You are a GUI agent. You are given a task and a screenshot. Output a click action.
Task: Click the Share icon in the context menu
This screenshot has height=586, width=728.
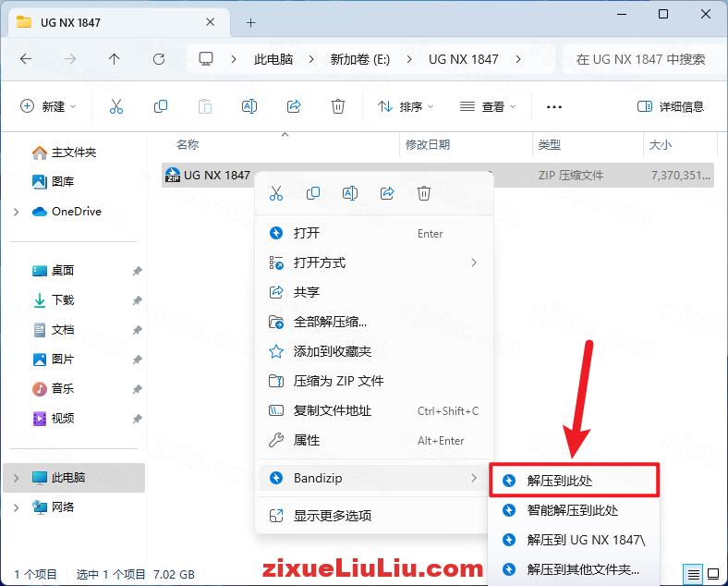click(387, 193)
